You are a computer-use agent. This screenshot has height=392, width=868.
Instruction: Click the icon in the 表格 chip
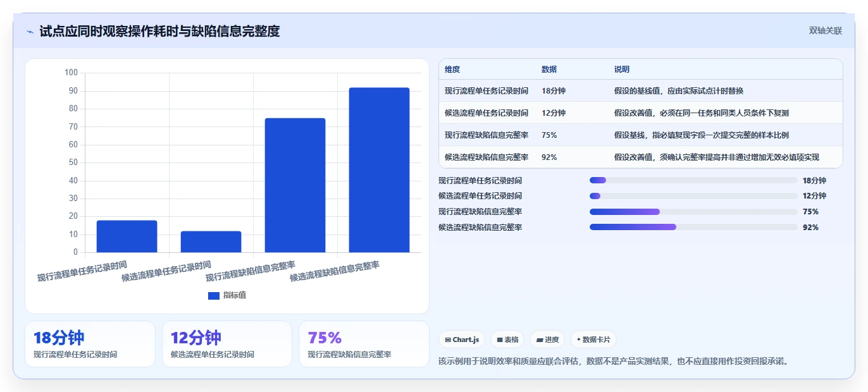coord(500,340)
